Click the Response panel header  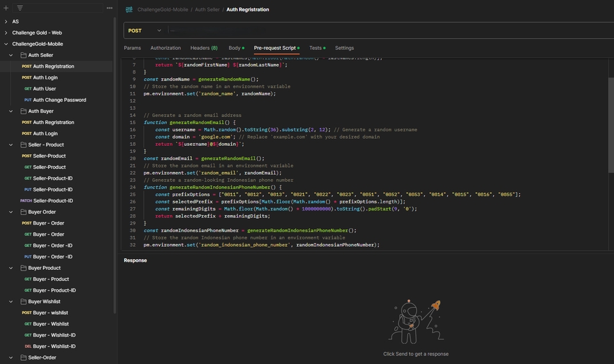tap(135, 260)
